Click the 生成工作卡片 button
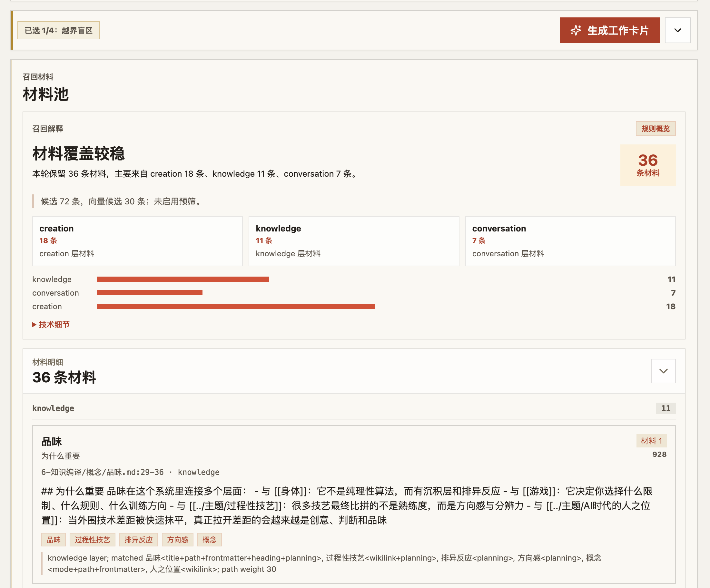Image resolution: width=710 pixels, height=588 pixels. point(609,30)
